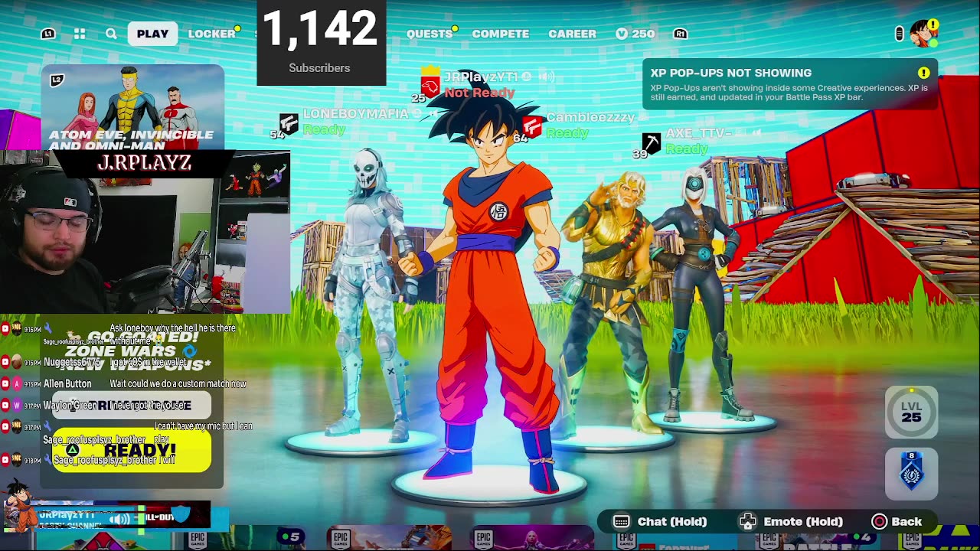Click chat user Allen Button

pyautogui.click(x=67, y=383)
